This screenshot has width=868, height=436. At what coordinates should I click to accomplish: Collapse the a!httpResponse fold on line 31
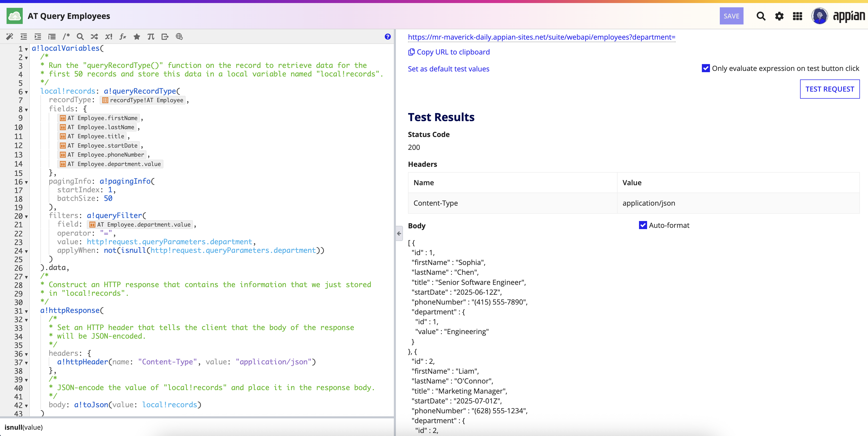click(26, 311)
